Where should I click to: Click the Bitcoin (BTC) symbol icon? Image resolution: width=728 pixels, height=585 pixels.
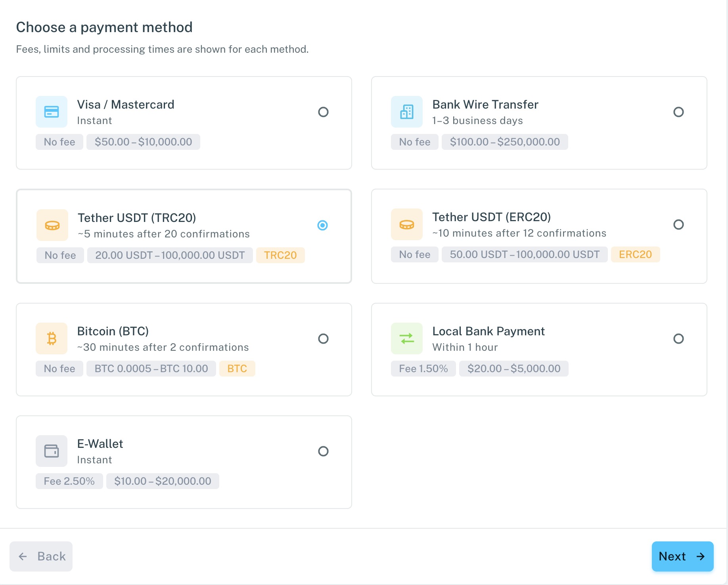click(52, 338)
